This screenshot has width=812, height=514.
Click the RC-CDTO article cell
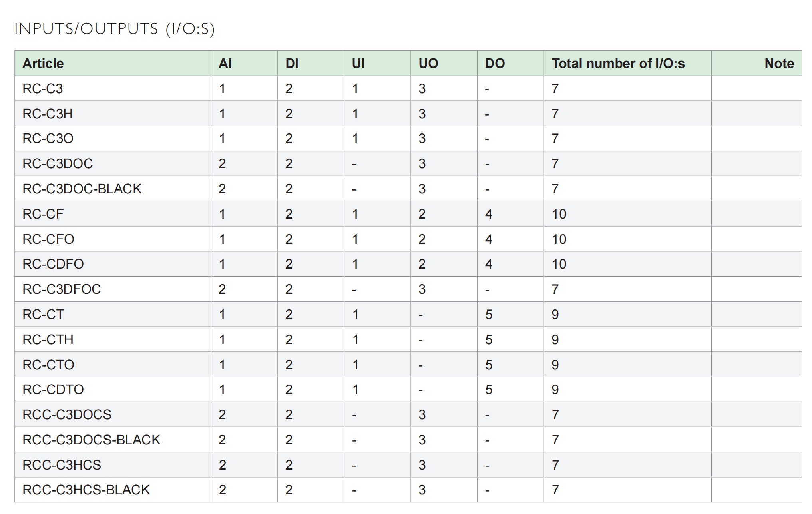[53, 390]
